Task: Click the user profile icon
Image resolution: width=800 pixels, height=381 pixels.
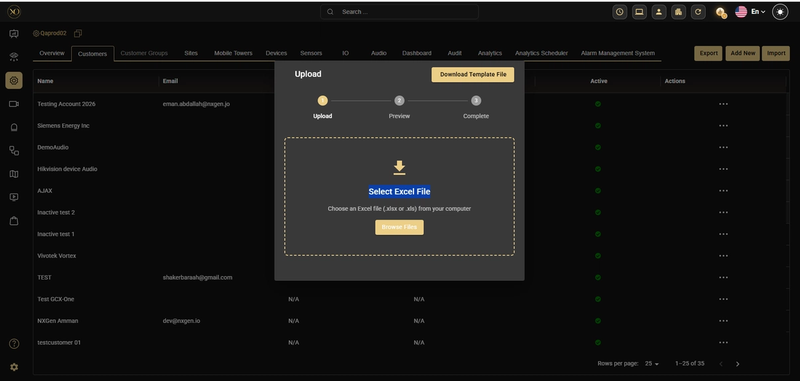Action: pyautogui.click(x=659, y=12)
